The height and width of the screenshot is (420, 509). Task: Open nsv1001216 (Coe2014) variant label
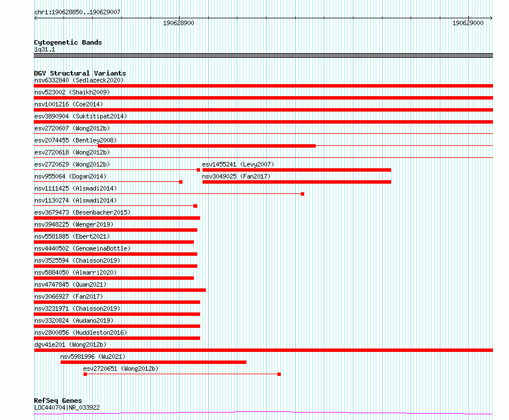pyautogui.click(x=69, y=104)
